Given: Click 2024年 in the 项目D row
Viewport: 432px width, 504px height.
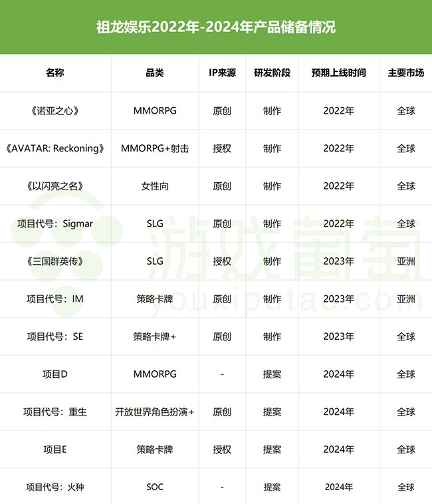Looking at the screenshot, I should [x=338, y=374].
